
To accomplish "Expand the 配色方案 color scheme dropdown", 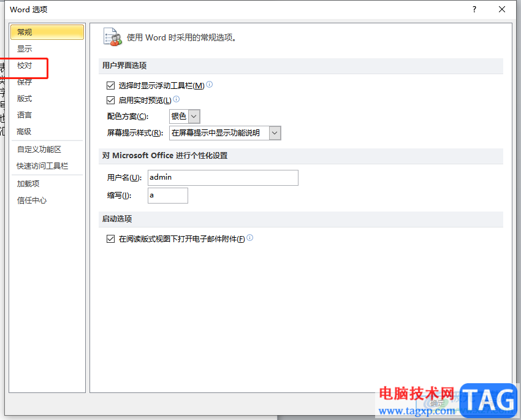I will [x=194, y=116].
